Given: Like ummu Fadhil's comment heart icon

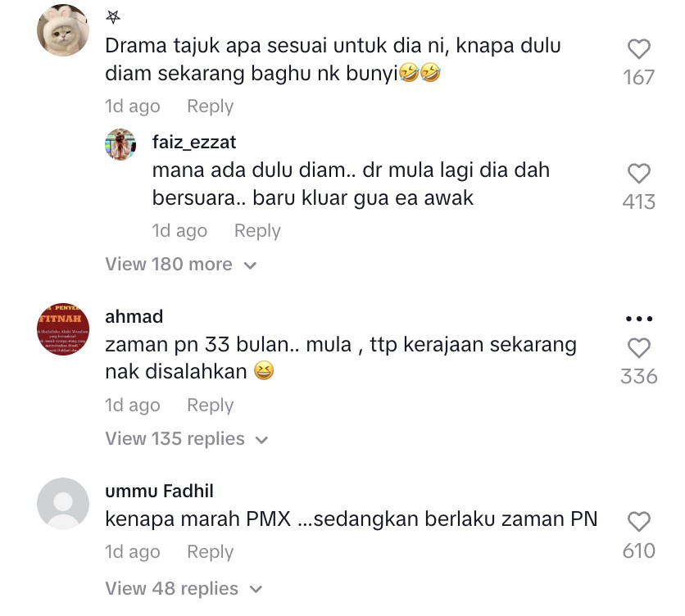Looking at the screenshot, I should click(x=638, y=522).
